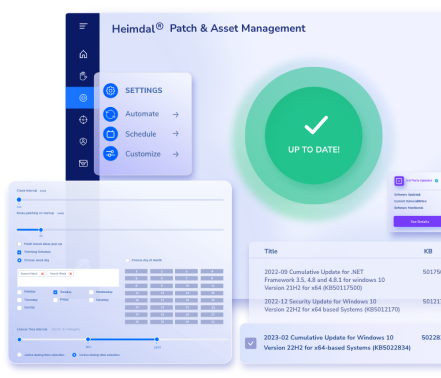Select the Choose week day radio
Screen dimensions: 441x378
tap(19, 260)
